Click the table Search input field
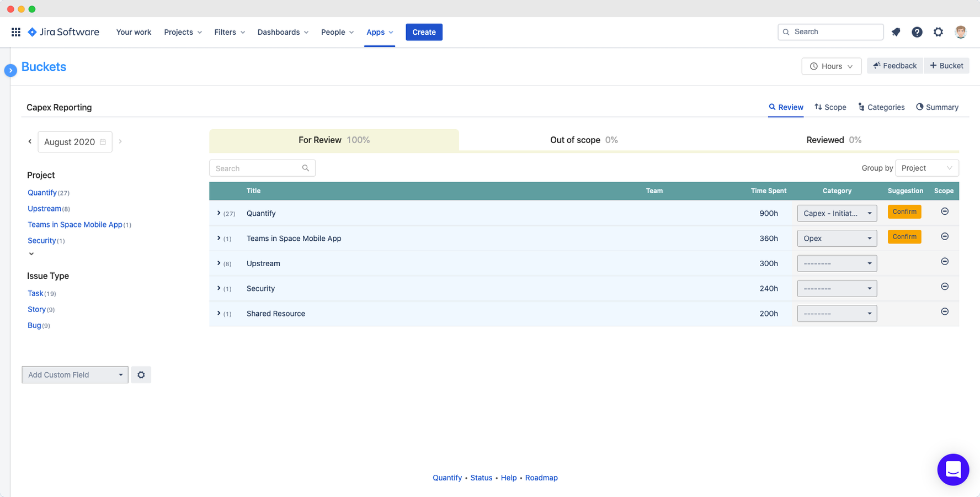This screenshot has width=980, height=497. [x=262, y=168]
